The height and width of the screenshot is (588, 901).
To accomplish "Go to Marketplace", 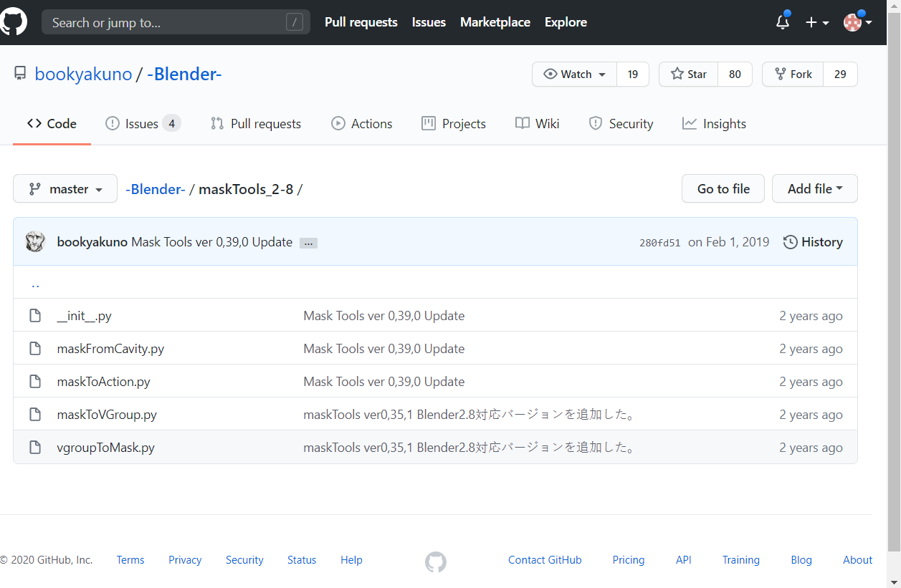I will coord(495,22).
